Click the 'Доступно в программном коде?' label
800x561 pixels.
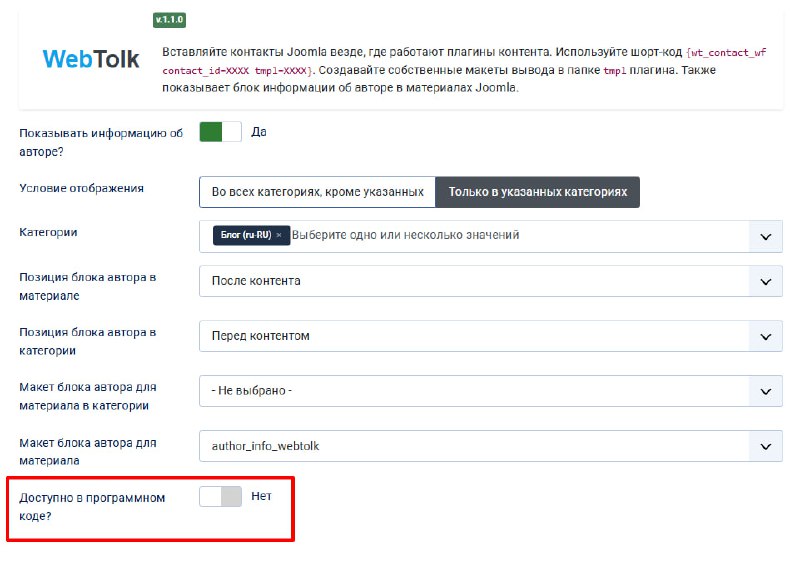pos(92,507)
